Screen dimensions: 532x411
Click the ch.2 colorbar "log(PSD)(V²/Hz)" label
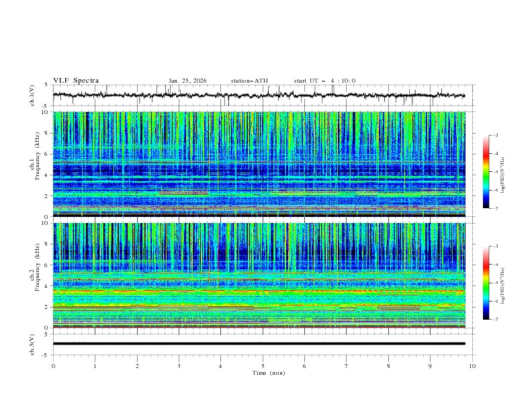tap(502, 286)
